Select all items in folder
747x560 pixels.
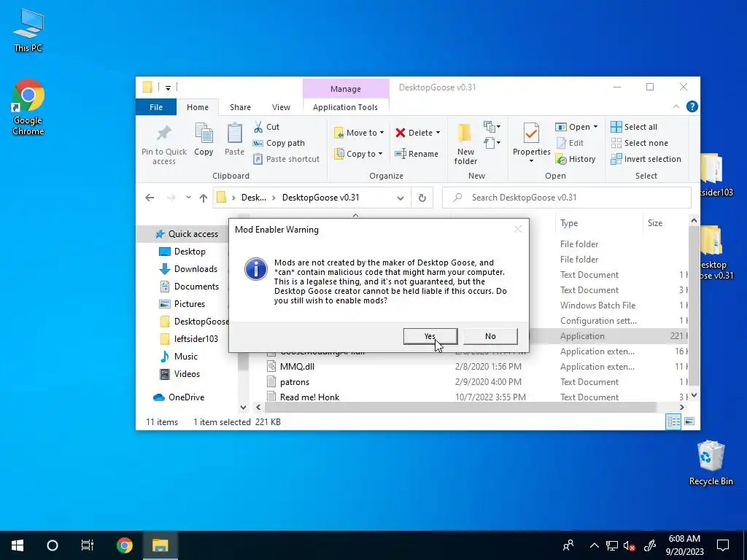[634, 127]
